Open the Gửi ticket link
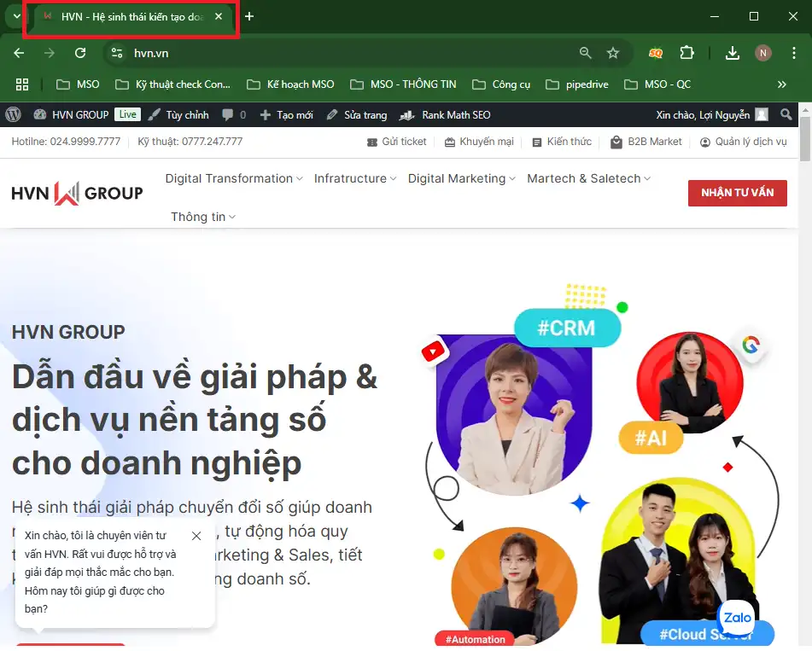Screen dimensions: 812x651 396,142
